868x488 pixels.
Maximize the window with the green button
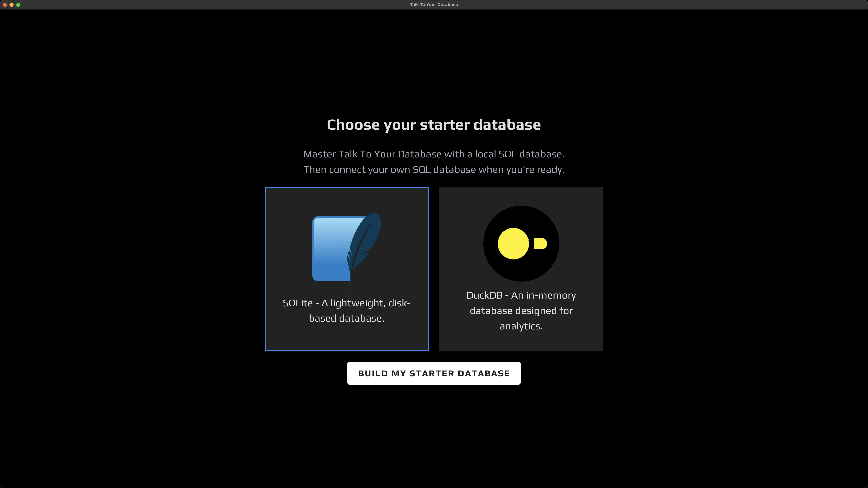click(18, 5)
